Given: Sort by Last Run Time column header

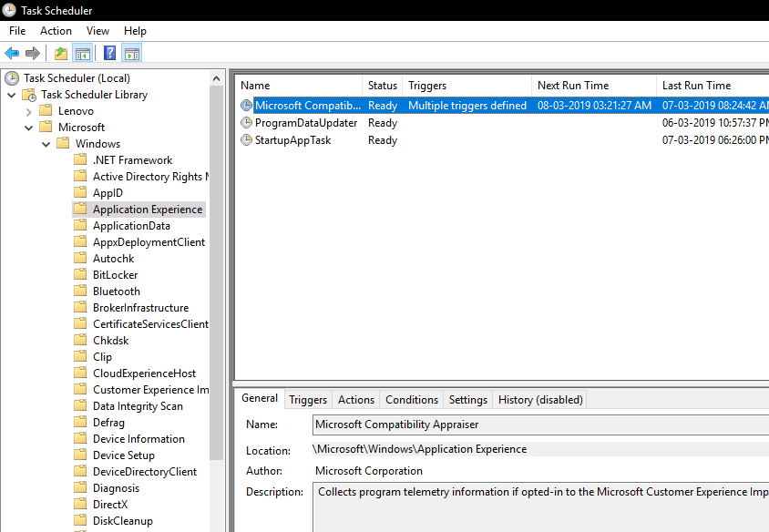Looking at the screenshot, I should (713, 86).
